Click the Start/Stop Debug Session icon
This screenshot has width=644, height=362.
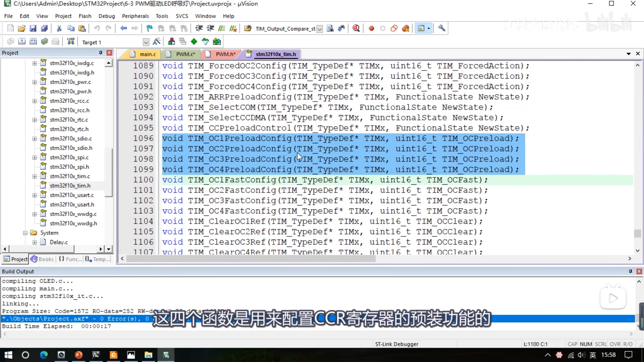[x=356, y=28]
